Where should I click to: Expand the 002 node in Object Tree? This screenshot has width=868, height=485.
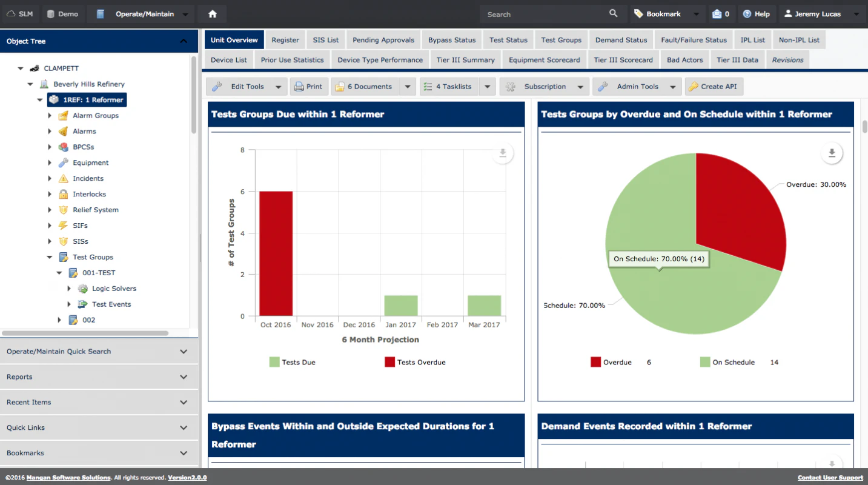[x=59, y=319]
